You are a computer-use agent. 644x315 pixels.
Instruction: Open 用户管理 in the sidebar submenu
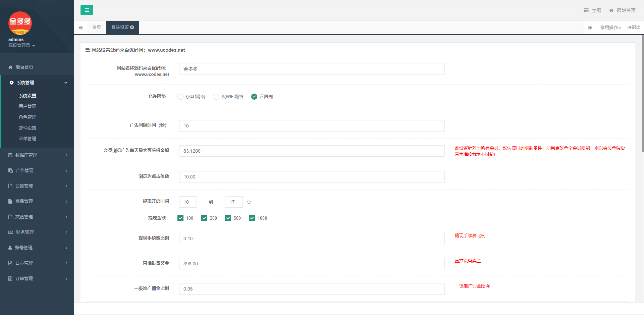click(28, 106)
